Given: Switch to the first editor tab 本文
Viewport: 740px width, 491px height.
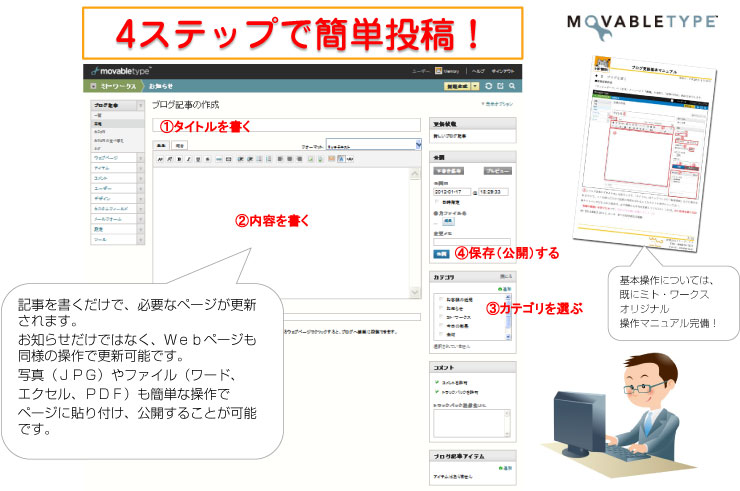Looking at the screenshot, I should 161,145.
